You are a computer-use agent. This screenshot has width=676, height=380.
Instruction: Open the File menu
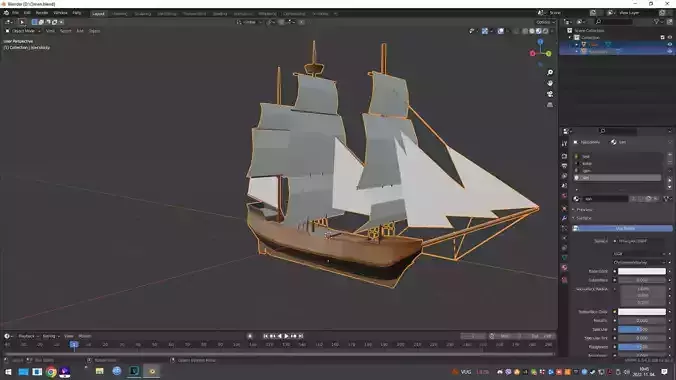16,13
